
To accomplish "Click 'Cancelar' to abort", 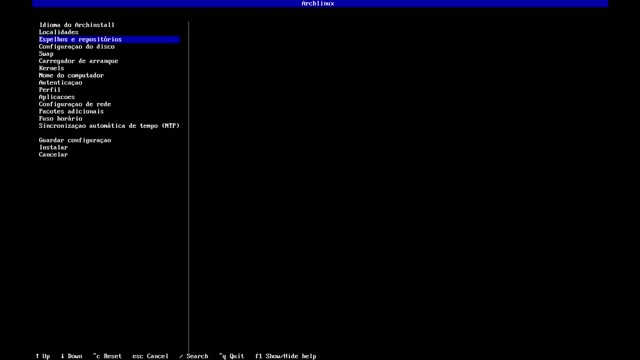I will (53, 155).
